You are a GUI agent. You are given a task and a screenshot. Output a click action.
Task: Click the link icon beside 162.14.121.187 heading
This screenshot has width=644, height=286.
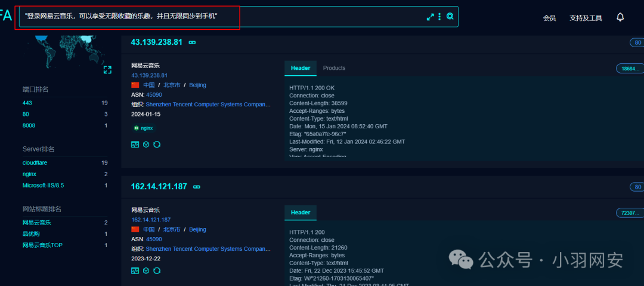(x=197, y=187)
